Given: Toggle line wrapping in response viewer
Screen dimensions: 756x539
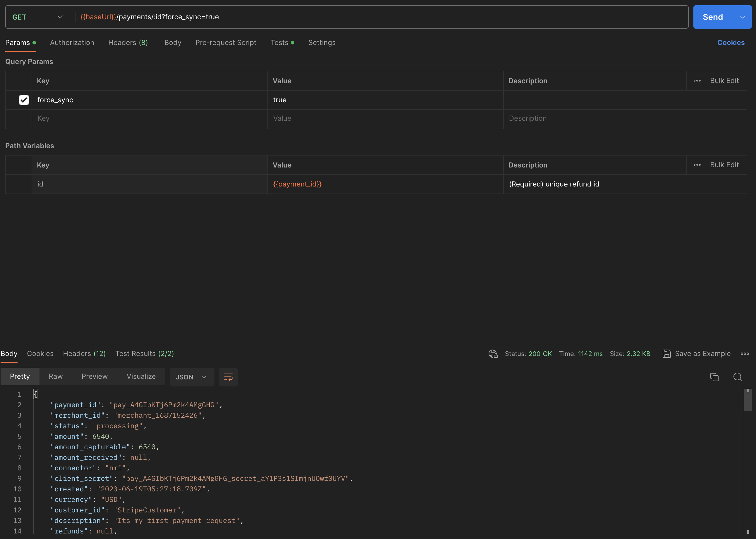Looking at the screenshot, I should coord(228,377).
